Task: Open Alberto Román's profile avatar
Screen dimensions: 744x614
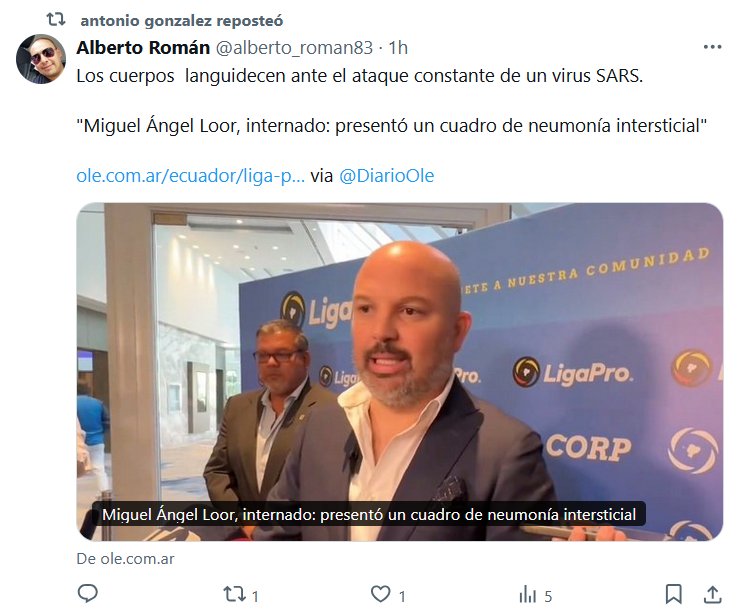Action: [x=41, y=59]
